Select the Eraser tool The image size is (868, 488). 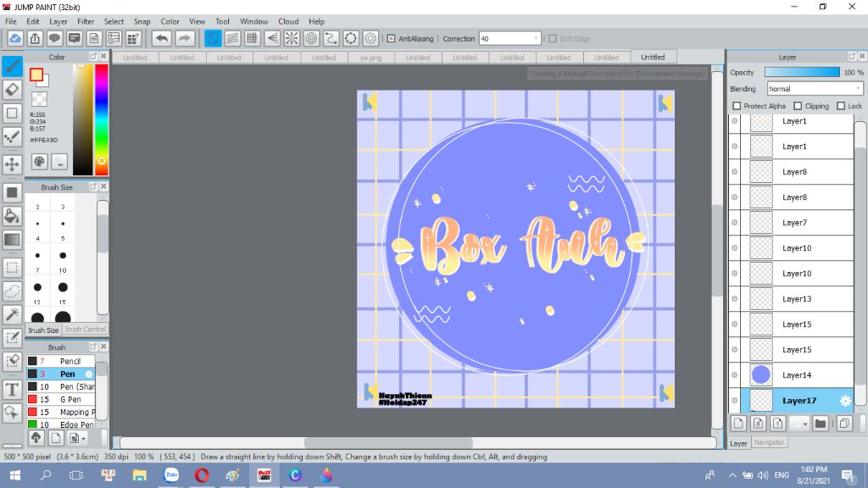pyautogui.click(x=12, y=89)
